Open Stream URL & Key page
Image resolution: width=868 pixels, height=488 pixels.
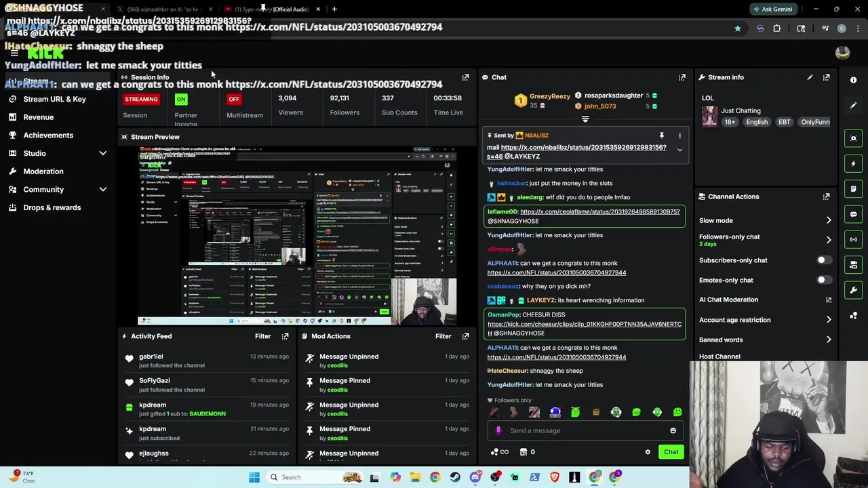coord(54,99)
